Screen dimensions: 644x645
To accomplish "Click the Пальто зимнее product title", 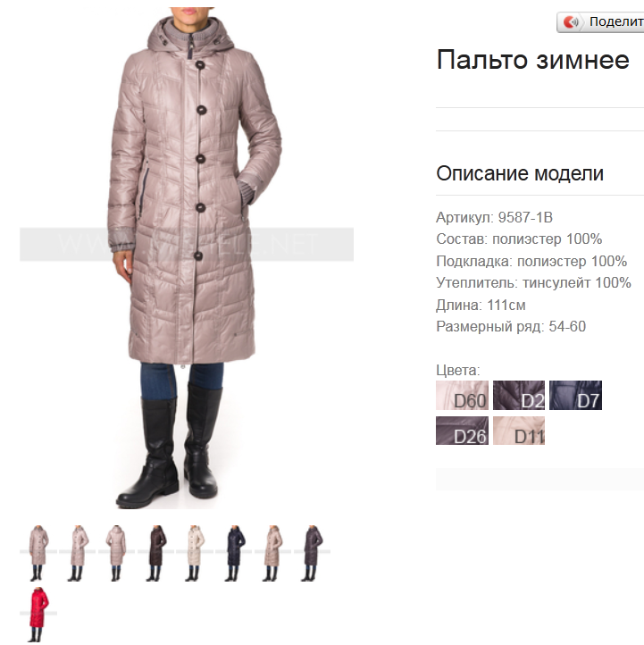I will click(x=532, y=60).
